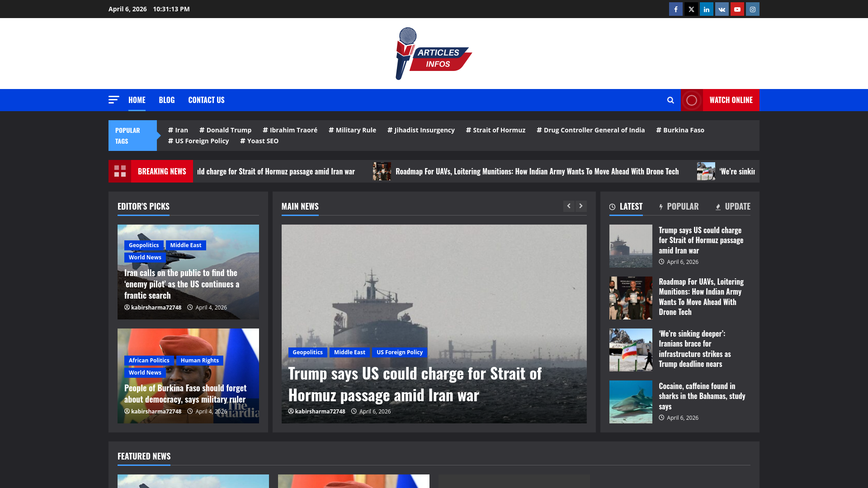Select the Strait of Hormuz tag
This screenshot has height=488, width=868.
pyautogui.click(x=496, y=130)
